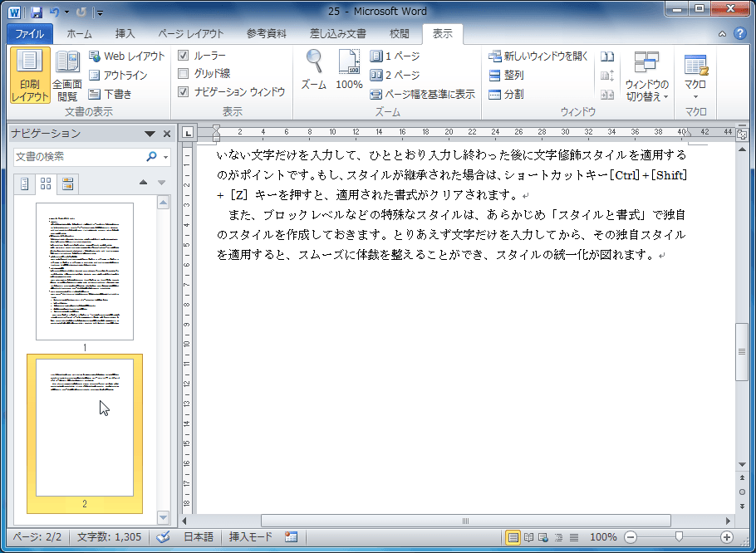The height and width of the screenshot is (553, 756).
Task: Click next result down arrow in navigation
Action: click(161, 183)
